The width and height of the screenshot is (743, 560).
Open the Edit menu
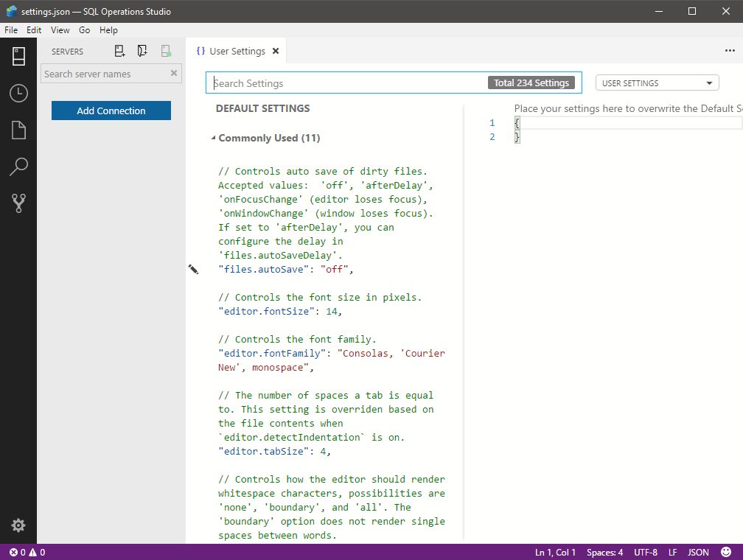pos(34,30)
